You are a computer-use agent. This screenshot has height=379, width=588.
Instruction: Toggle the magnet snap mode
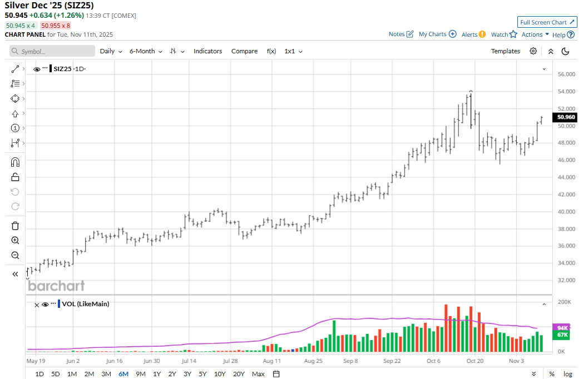pos(15,162)
